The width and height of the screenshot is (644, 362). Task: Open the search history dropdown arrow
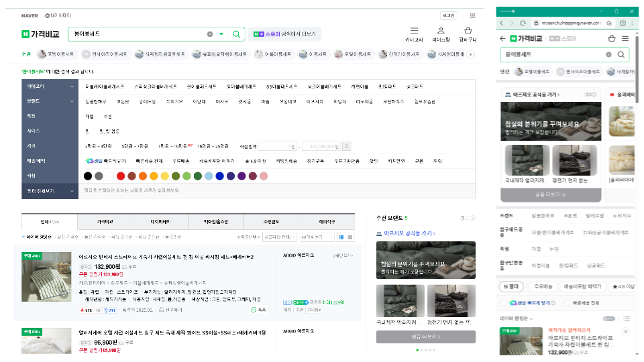click(221, 34)
